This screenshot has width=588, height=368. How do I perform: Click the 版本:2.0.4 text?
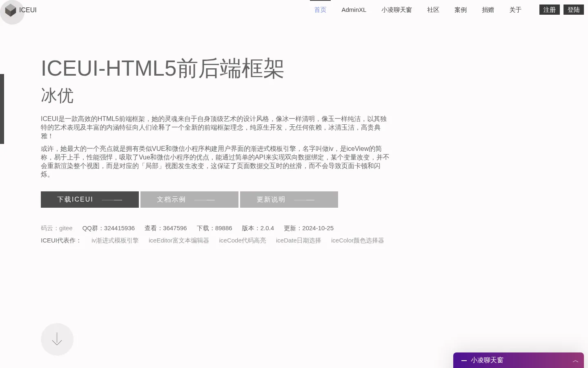tap(258, 228)
